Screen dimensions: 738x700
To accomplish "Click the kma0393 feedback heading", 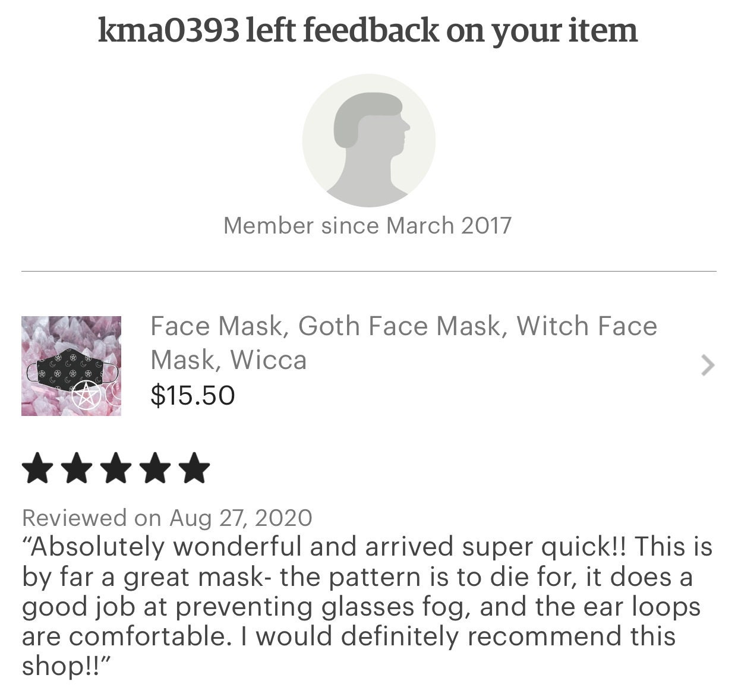I will click(368, 30).
